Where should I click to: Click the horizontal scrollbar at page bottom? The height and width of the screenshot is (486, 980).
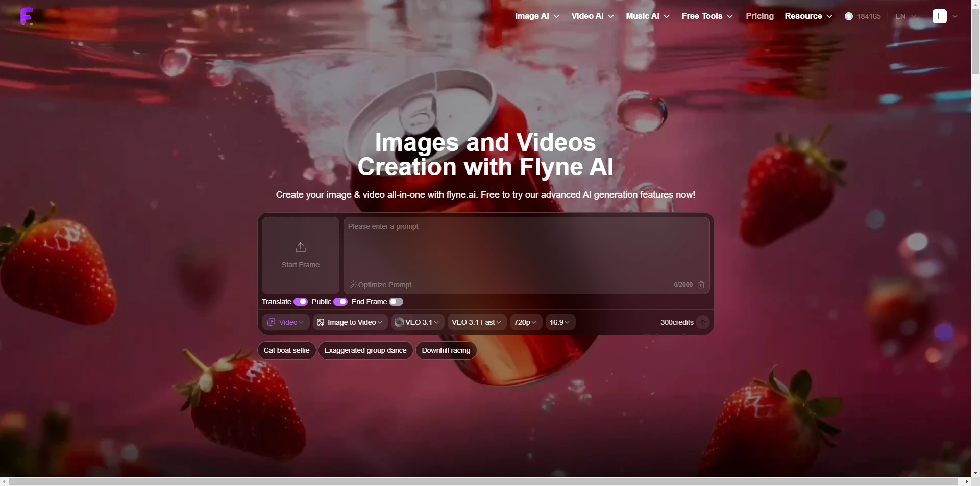point(483,481)
